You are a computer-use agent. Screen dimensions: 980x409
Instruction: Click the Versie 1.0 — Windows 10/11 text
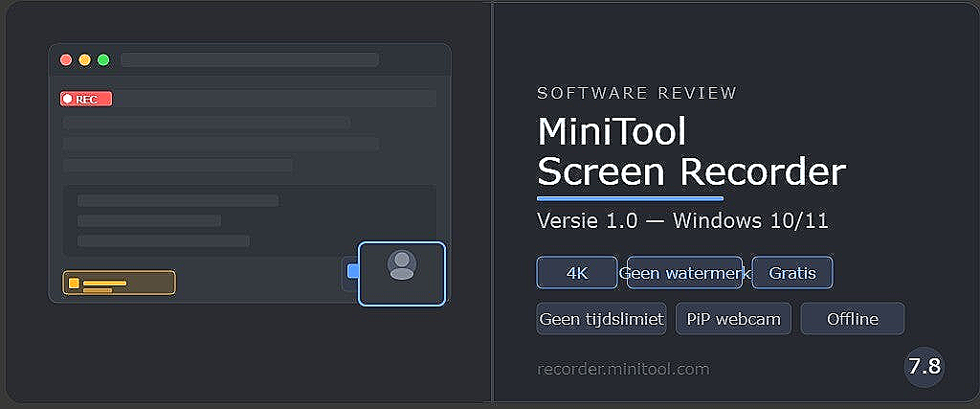point(682,220)
